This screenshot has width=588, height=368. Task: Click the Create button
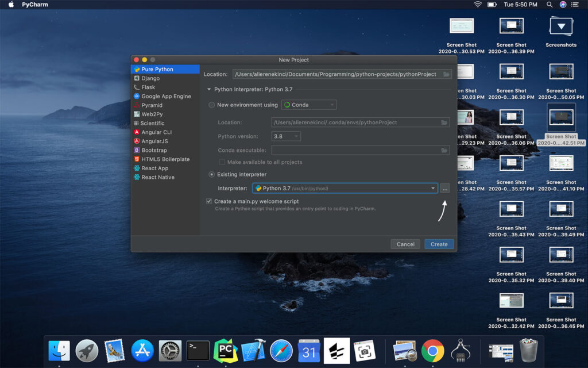point(439,244)
